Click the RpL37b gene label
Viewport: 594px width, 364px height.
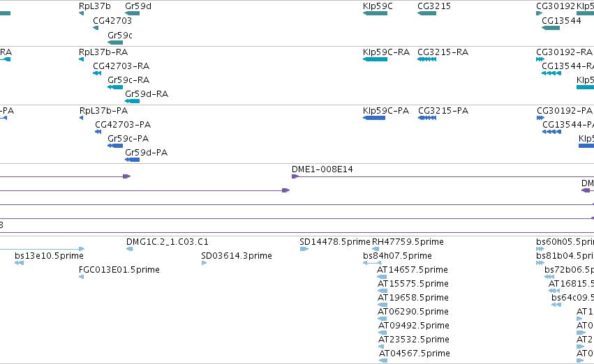95,6
